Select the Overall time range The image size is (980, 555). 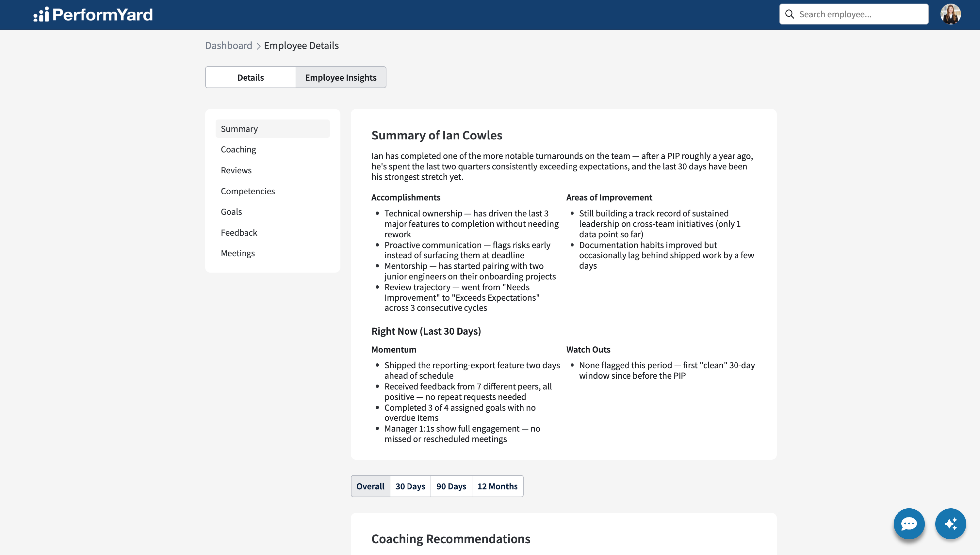tap(370, 486)
